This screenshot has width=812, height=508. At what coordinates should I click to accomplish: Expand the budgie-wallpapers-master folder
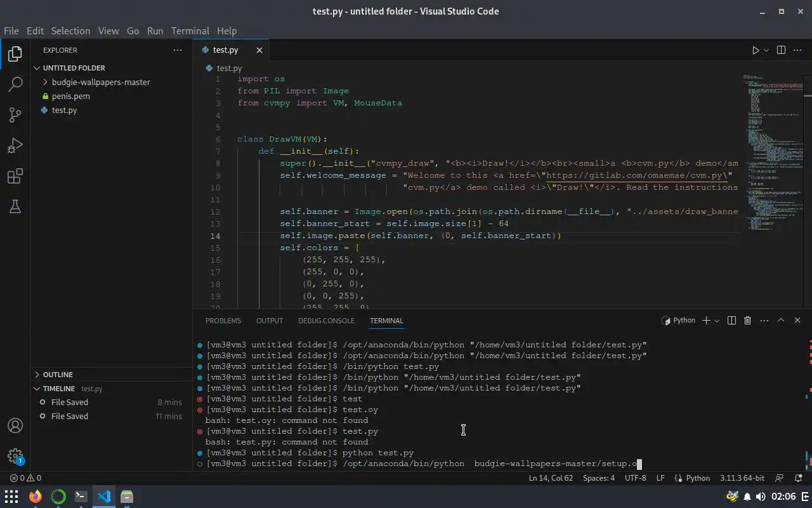pos(101,82)
